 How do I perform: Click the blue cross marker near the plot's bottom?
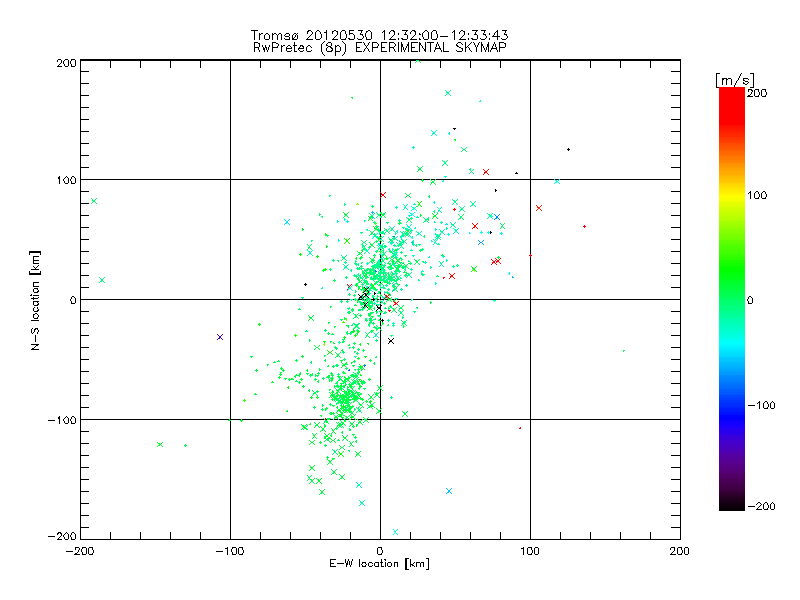[449, 491]
